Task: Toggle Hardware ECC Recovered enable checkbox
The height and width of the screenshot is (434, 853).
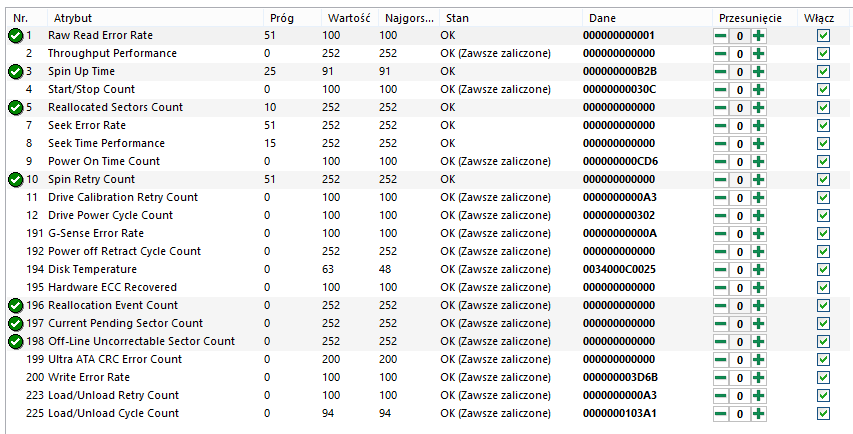Action: (x=823, y=288)
